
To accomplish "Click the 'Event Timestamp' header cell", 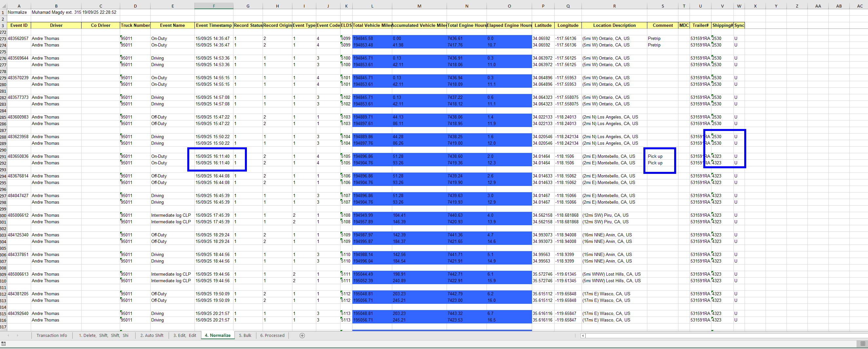I will coord(214,25).
